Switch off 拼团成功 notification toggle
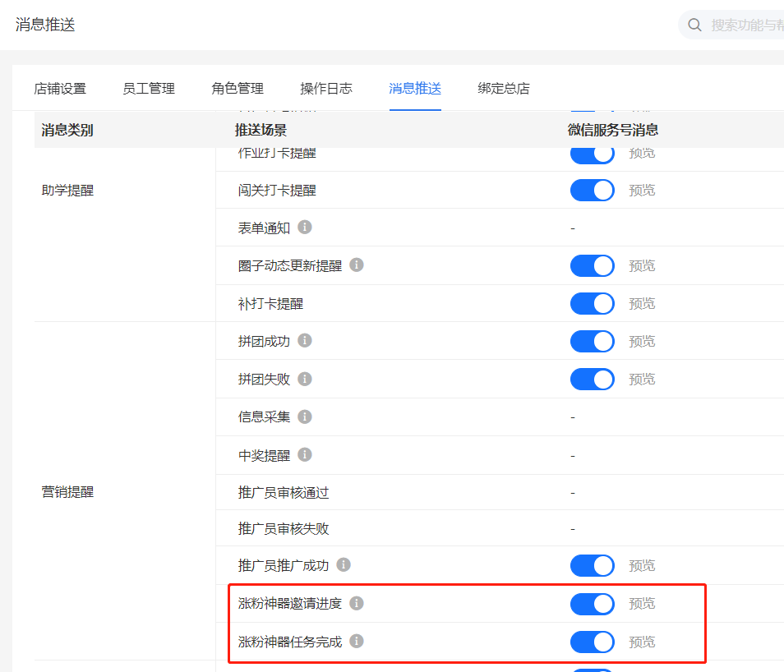The width and height of the screenshot is (784, 672). point(593,342)
